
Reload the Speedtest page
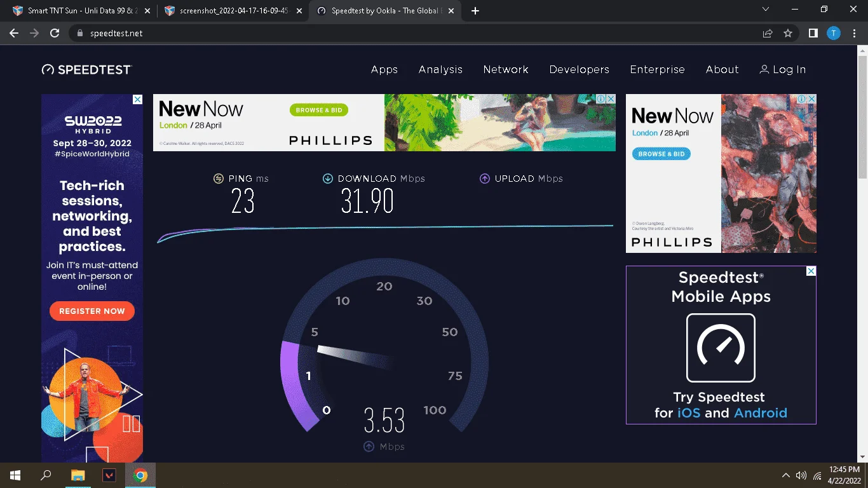point(55,33)
